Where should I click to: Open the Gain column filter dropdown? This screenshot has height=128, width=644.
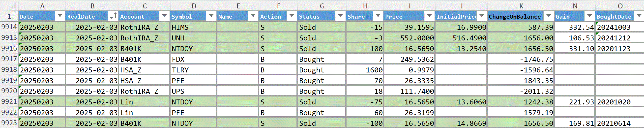tap(589, 16)
